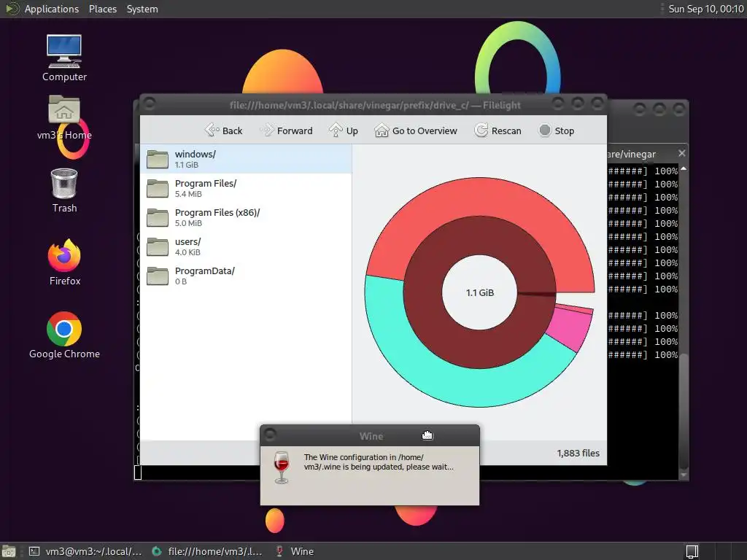Click the Wine dialog title bar menu button

pyautogui.click(x=270, y=435)
